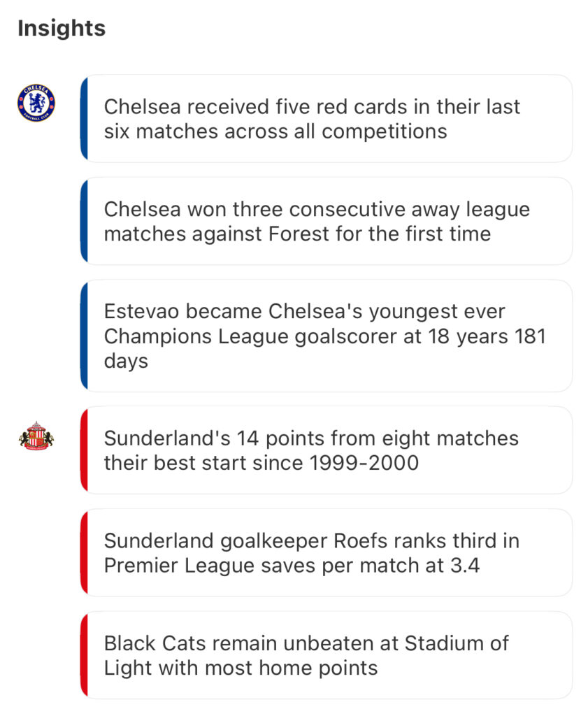
Task: Click blue accent bar beside Forest away wins insight
Action: pyautogui.click(x=84, y=221)
